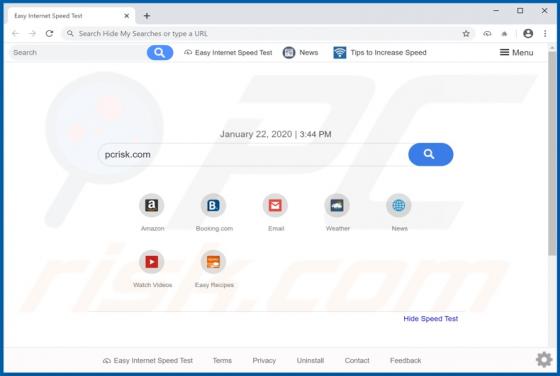This screenshot has height=376, width=560.
Task: Open the Feedback footer link
Action: (x=405, y=360)
